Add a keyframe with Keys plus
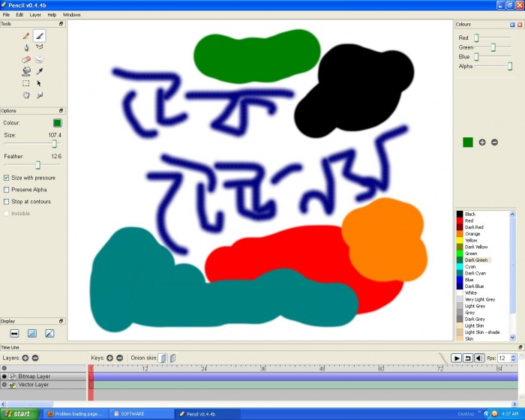The image size is (525, 420). [109, 358]
